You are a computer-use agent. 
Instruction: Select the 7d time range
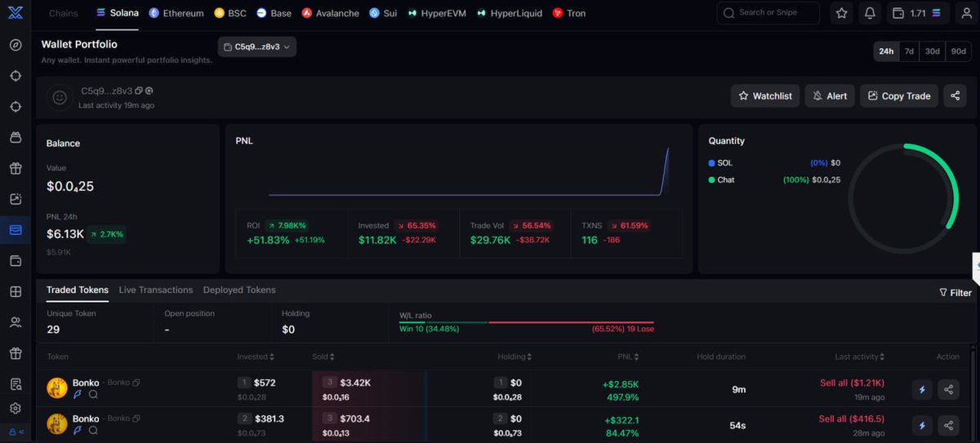tap(909, 51)
